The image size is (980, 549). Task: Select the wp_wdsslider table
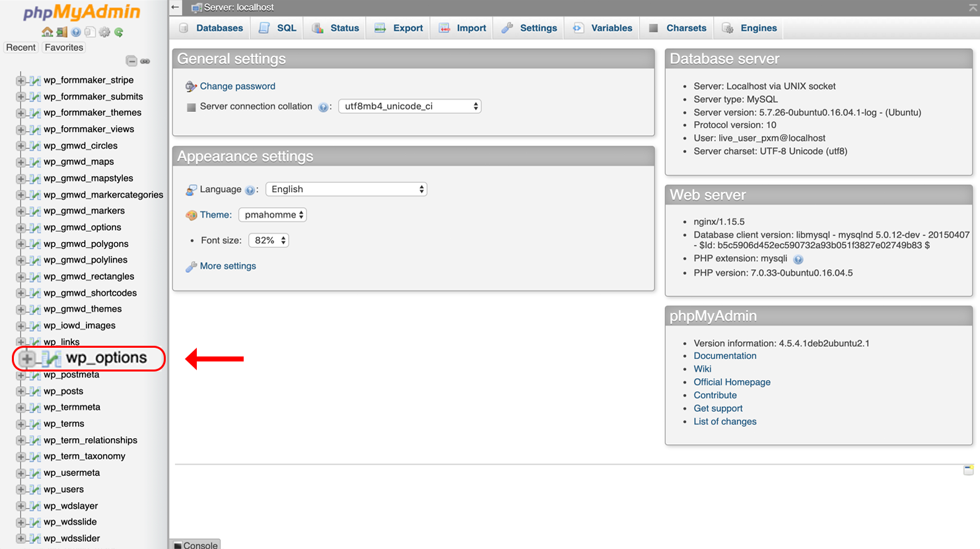72,538
